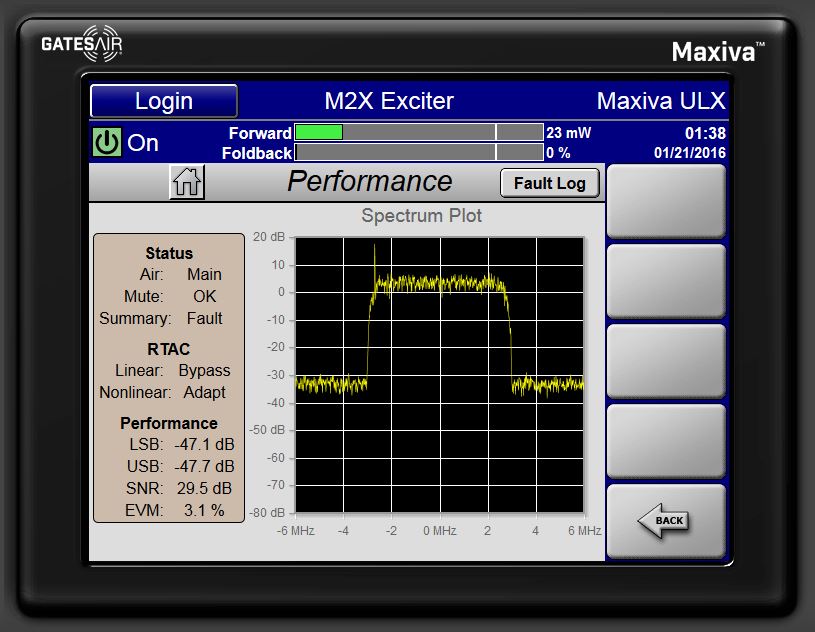This screenshot has width=815, height=632.
Task: Click the Linear value Bypass
Action: 204,371
